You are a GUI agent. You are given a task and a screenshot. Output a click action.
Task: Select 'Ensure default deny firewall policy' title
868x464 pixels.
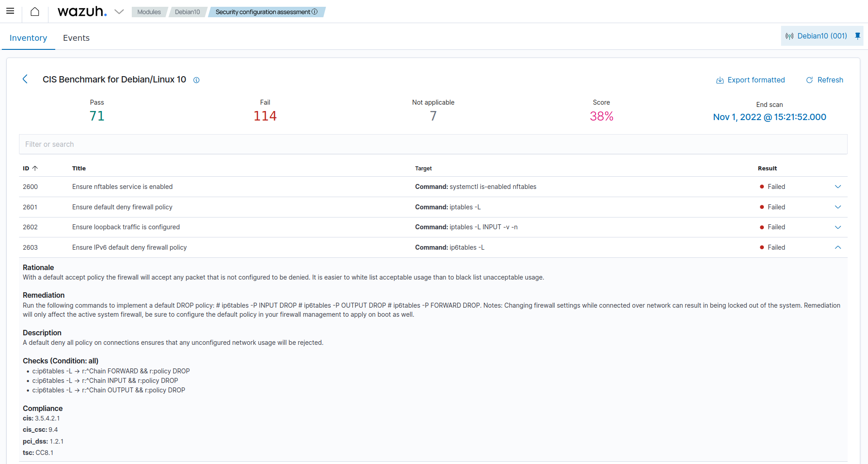tap(122, 207)
